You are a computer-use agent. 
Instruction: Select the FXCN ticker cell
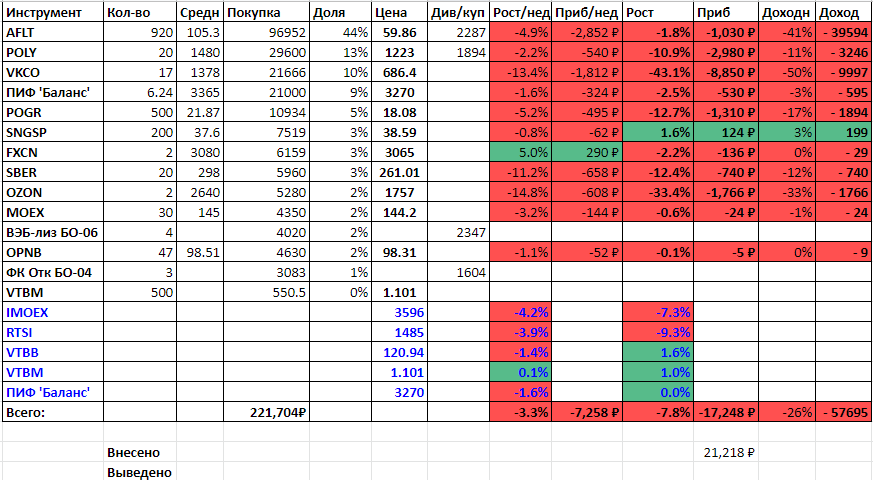click(53, 153)
